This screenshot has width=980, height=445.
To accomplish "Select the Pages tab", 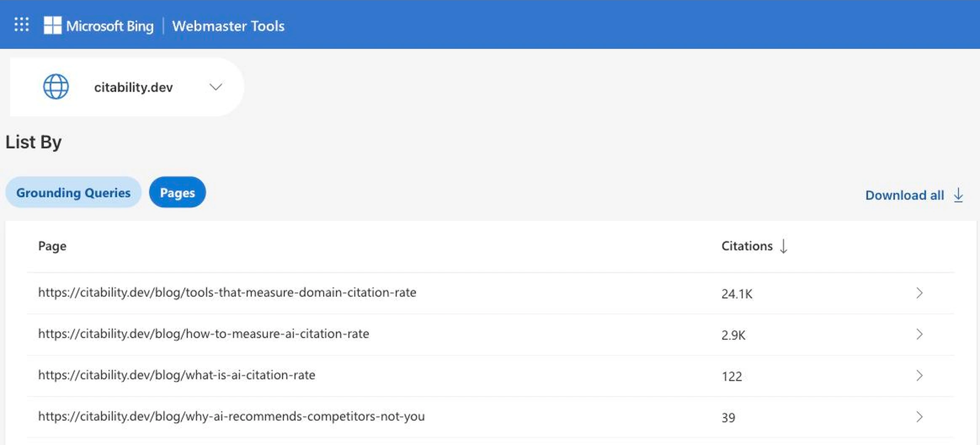I will (x=177, y=193).
